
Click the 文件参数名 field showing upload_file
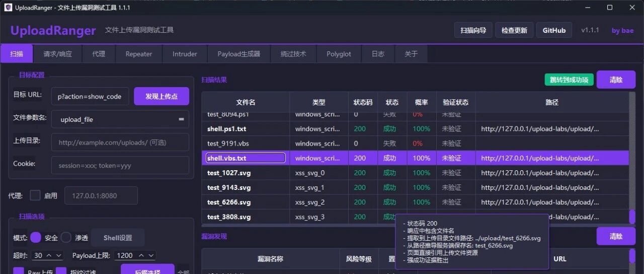coord(120,119)
